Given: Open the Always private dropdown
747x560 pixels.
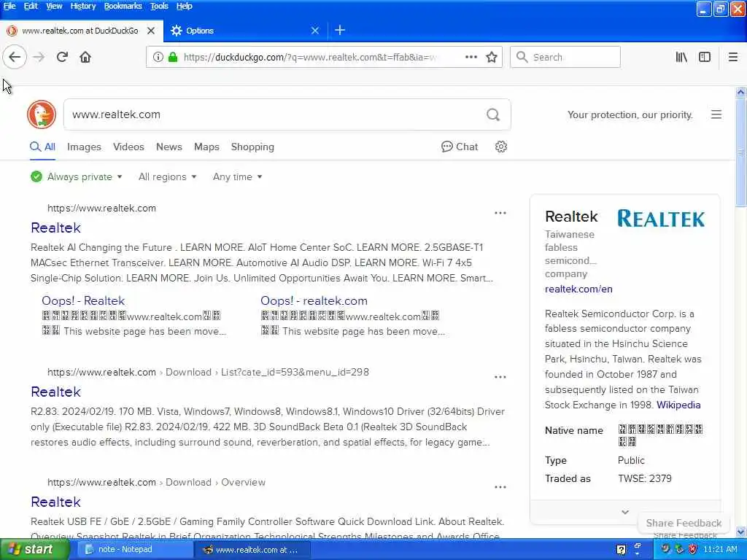Looking at the screenshot, I should pyautogui.click(x=76, y=176).
